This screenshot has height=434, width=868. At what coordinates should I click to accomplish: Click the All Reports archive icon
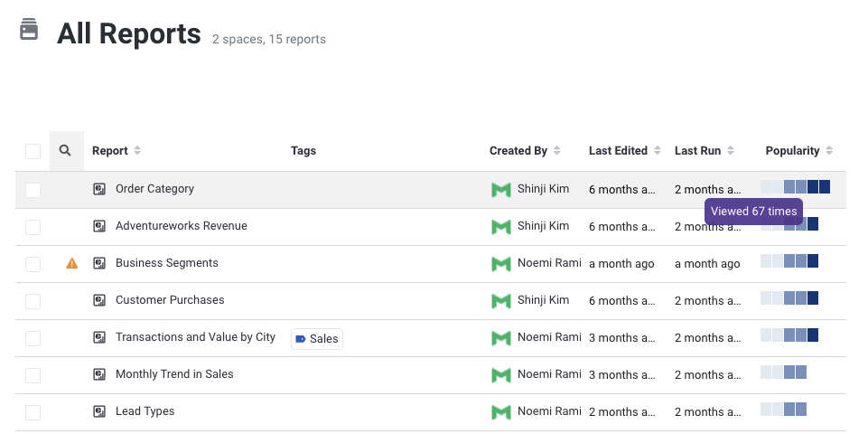point(30,30)
